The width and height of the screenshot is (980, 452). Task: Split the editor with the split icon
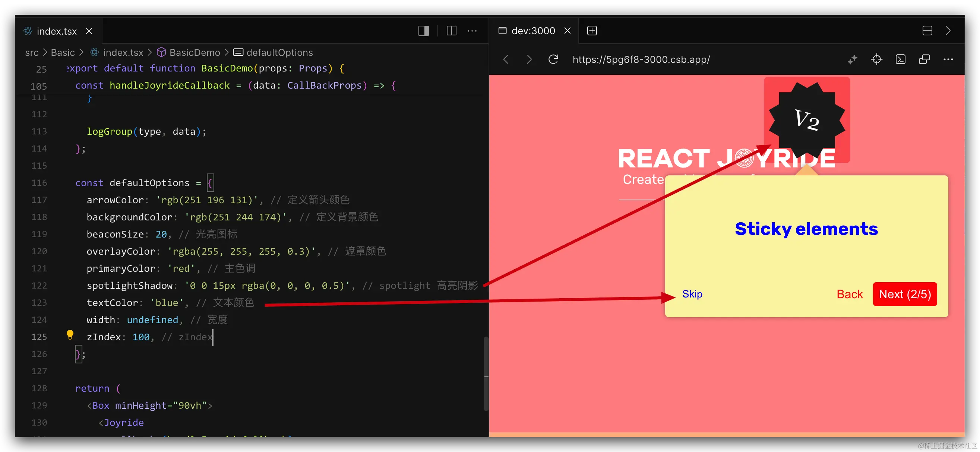[452, 31]
